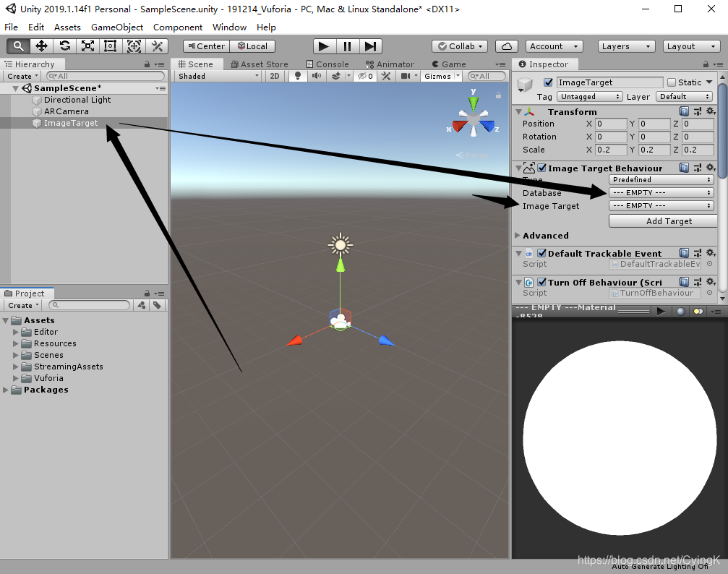Open Transform component preset icon

[698, 111]
